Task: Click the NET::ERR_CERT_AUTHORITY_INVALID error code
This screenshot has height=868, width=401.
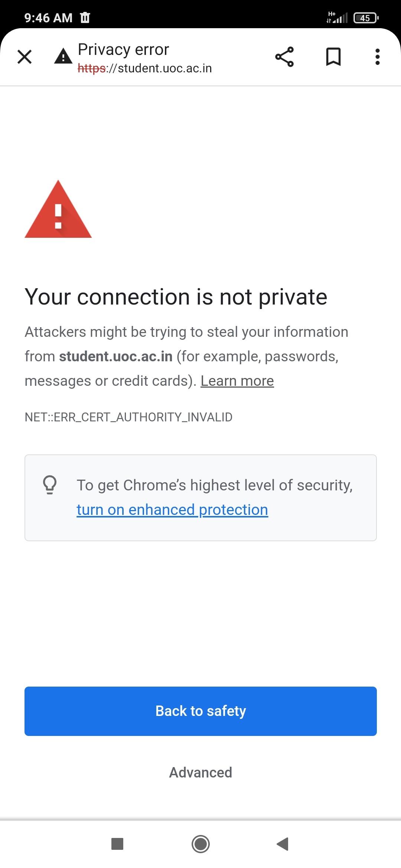Action: pyautogui.click(x=128, y=417)
